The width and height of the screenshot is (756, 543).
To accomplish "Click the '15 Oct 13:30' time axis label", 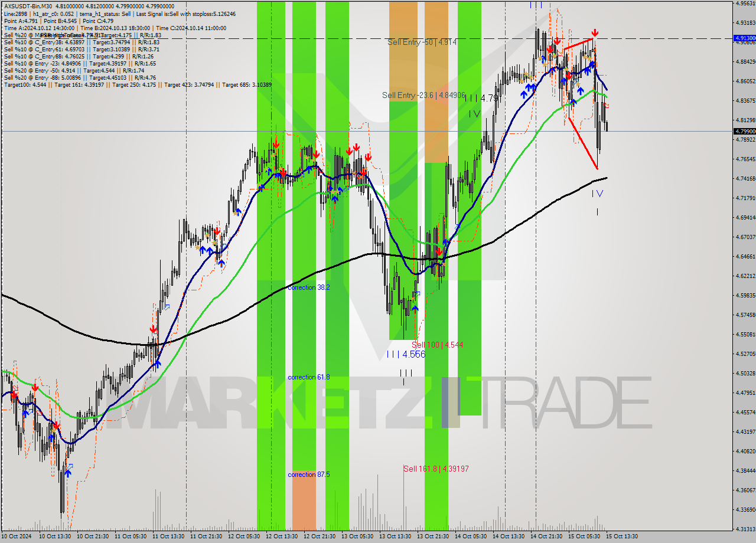I will click(x=622, y=537).
